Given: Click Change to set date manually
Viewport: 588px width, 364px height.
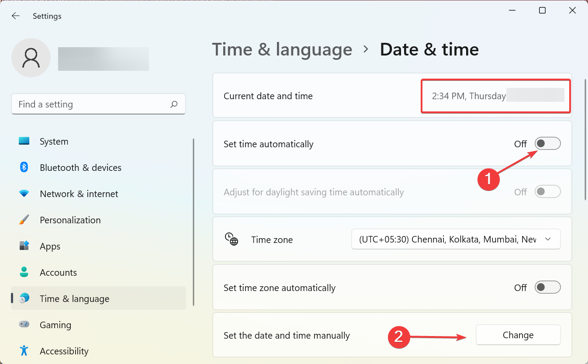Looking at the screenshot, I should [x=518, y=335].
